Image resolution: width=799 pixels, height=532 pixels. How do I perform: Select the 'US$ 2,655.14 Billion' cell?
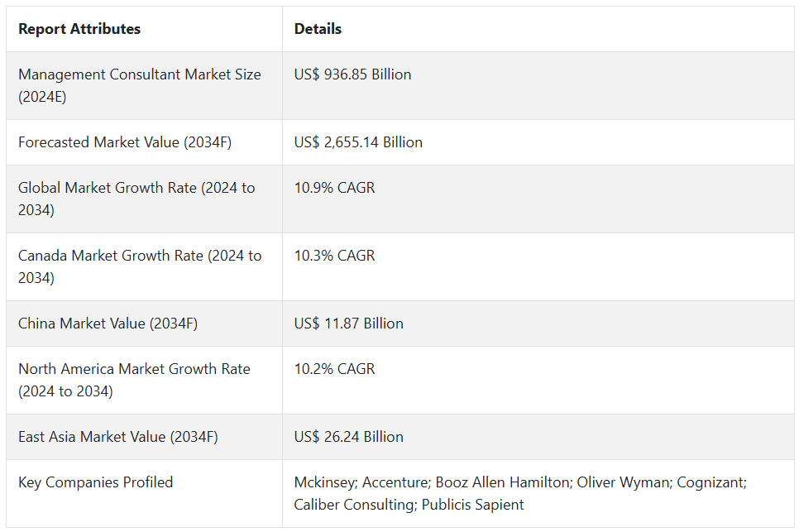pos(358,142)
